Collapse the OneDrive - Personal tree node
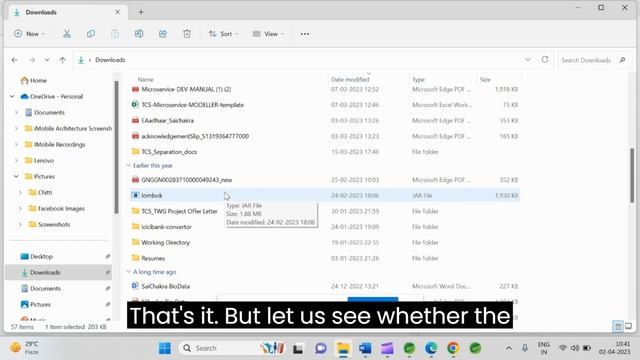 [12, 97]
